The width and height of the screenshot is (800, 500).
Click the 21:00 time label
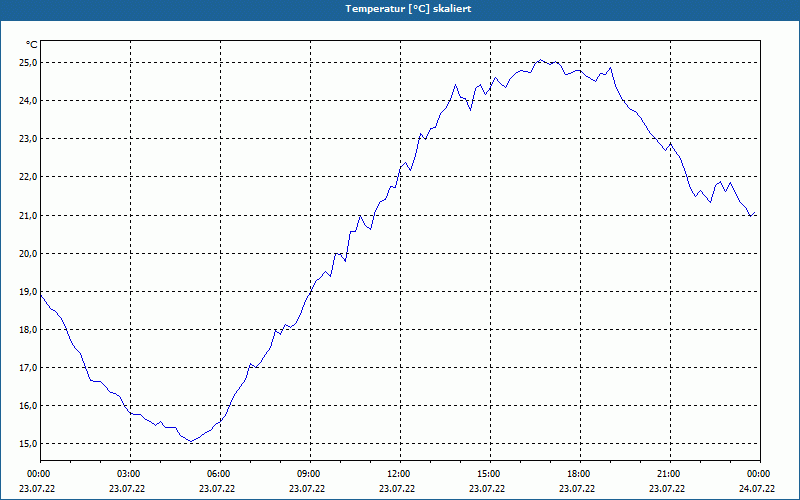click(670, 474)
